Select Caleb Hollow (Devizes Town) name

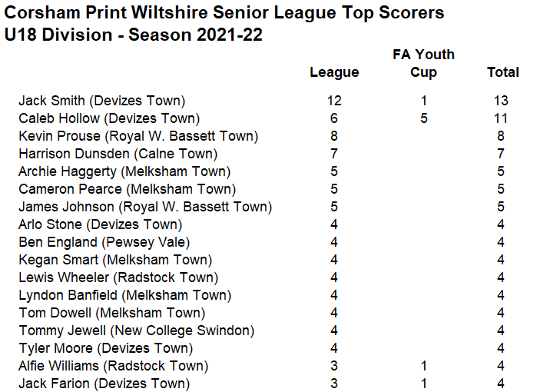tap(109, 118)
